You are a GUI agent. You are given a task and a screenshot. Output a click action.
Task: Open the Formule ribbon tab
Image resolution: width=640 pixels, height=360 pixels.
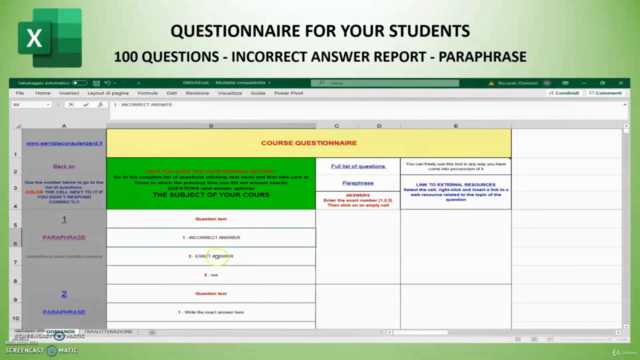pyautogui.click(x=147, y=93)
